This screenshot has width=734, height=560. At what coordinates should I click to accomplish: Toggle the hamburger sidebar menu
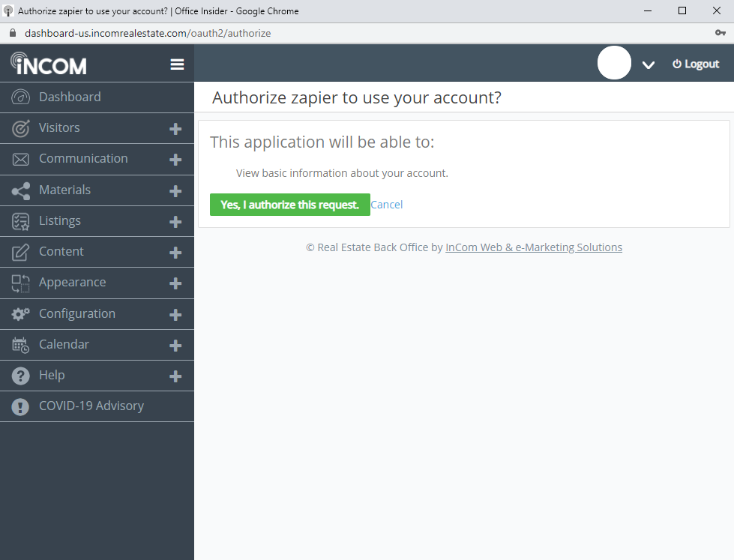point(177,64)
